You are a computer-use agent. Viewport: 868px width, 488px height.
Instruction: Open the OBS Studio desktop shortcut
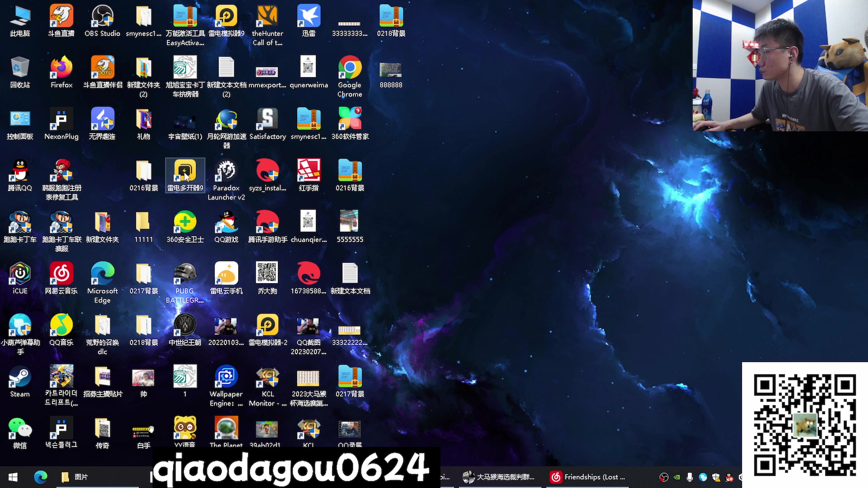tap(102, 16)
